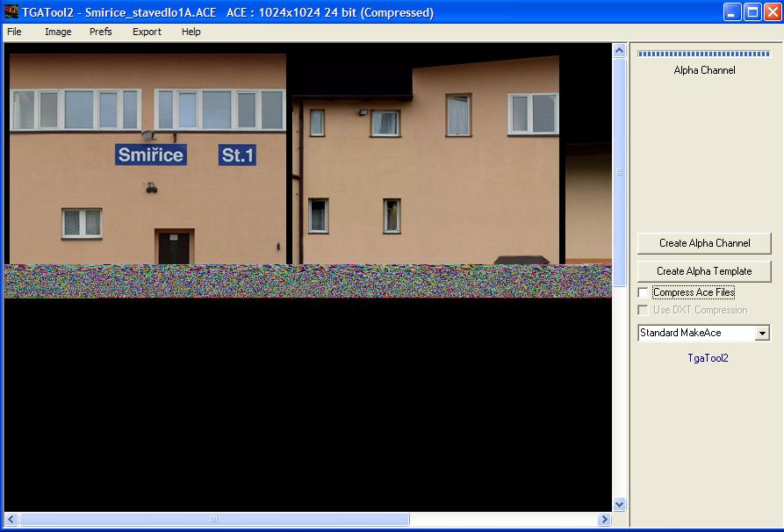Close the TGATool2 window
This screenshot has width=784, height=532.
coord(773,12)
